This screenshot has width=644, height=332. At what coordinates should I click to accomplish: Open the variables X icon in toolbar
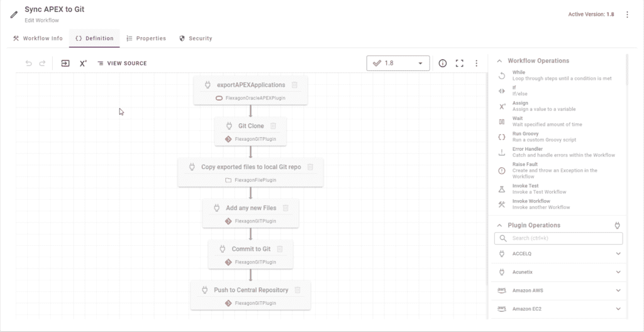point(83,64)
